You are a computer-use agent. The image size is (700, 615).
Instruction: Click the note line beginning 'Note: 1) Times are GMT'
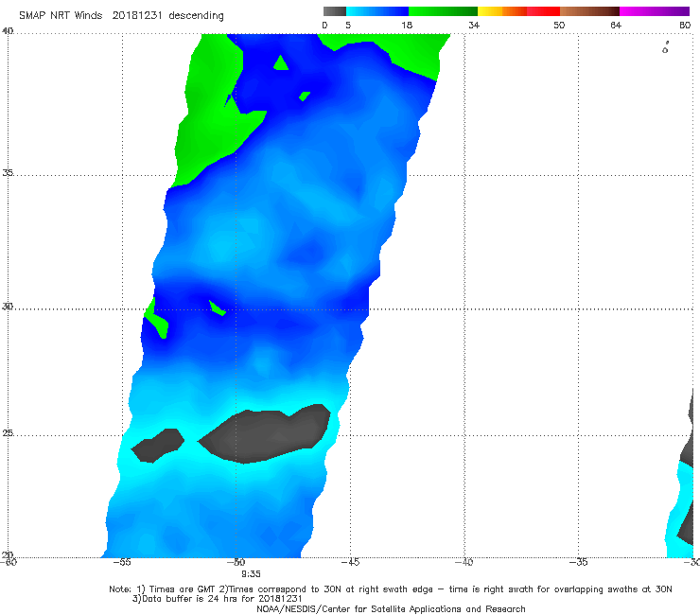(391, 589)
